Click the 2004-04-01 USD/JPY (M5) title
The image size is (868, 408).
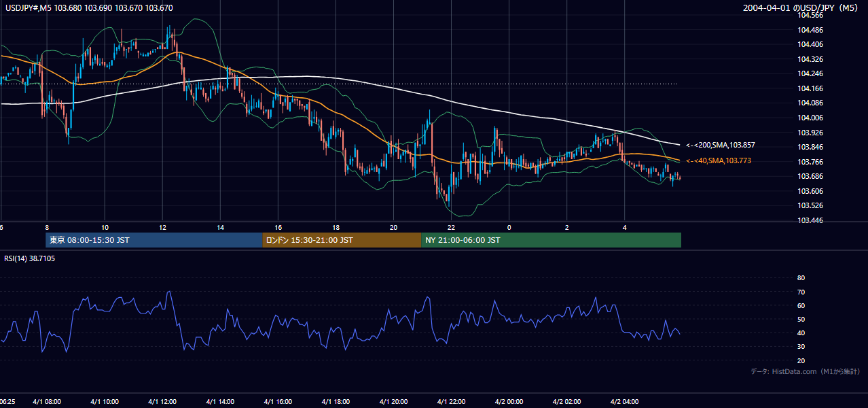[801, 7]
